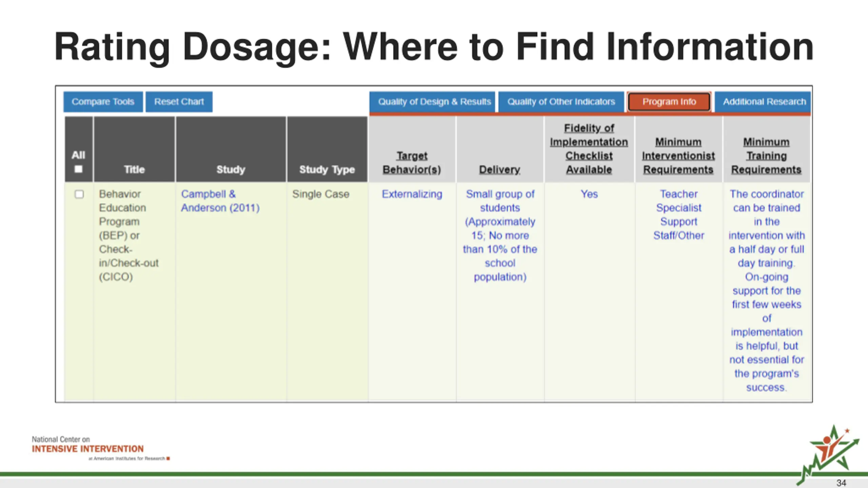Viewport: 868px width, 488px height.
Task: Switch to Quality of Design & Results tab
Action: (x=432, y=102)
